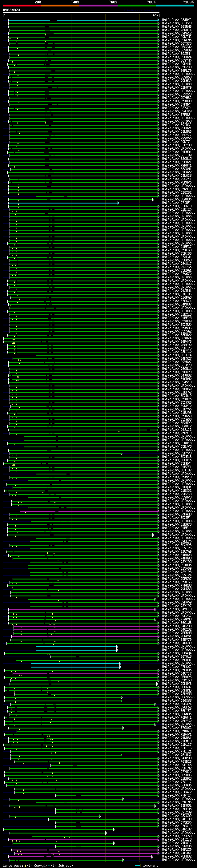
Task: Select hit label UniRef100_Q2HUT9
Action: (177, 88)
